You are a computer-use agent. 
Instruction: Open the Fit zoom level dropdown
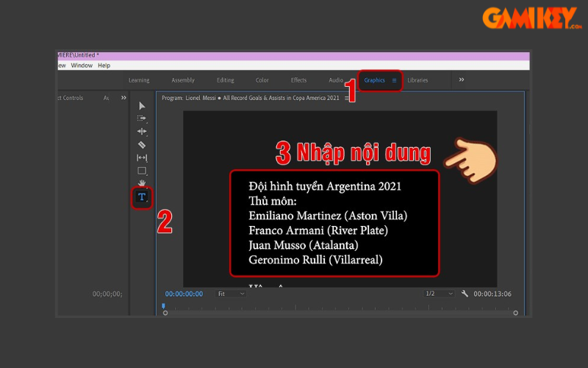point(231,294)
